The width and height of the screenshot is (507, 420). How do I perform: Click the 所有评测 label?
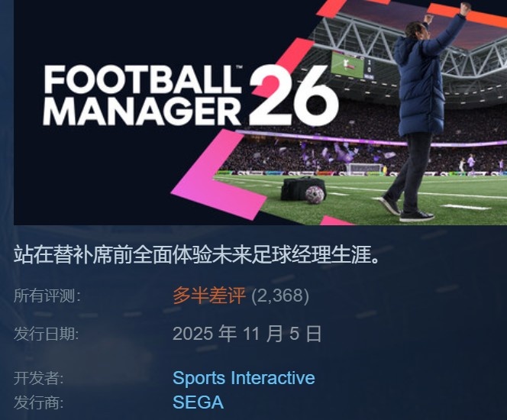point(47,296)
